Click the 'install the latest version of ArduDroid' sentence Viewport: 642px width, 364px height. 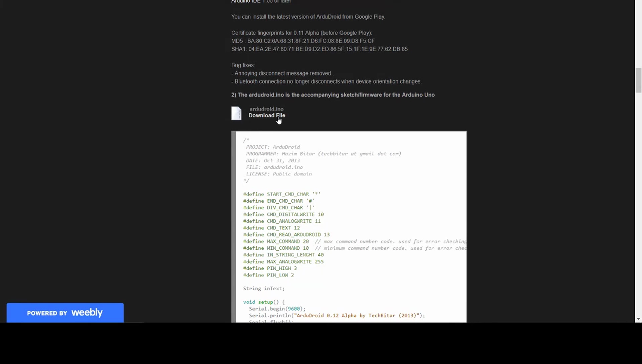pyautogui.click(x=308, y=17)
